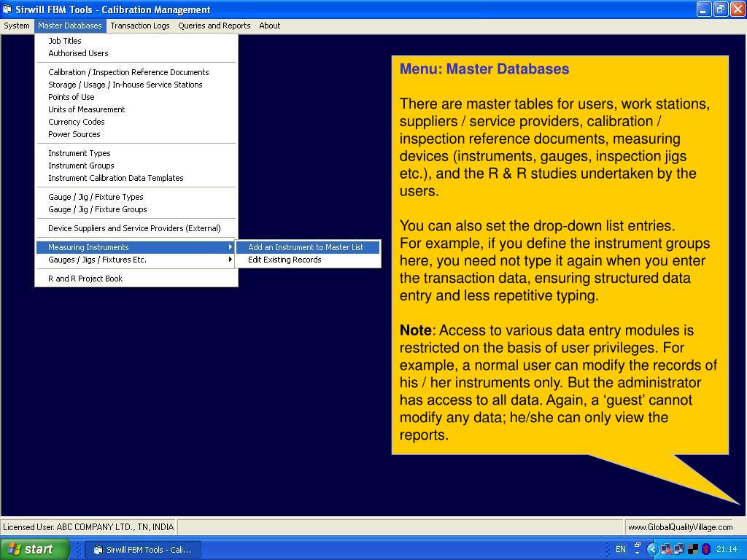Open Power Sources table
747x560 pixels.
[x=136, y=134]
